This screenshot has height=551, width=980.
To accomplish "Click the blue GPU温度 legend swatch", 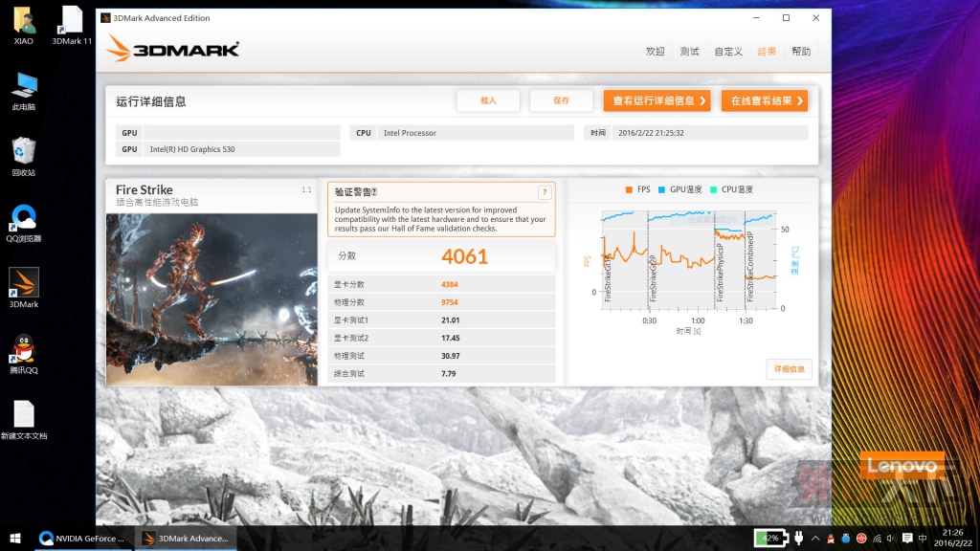I will pos(661,189).
